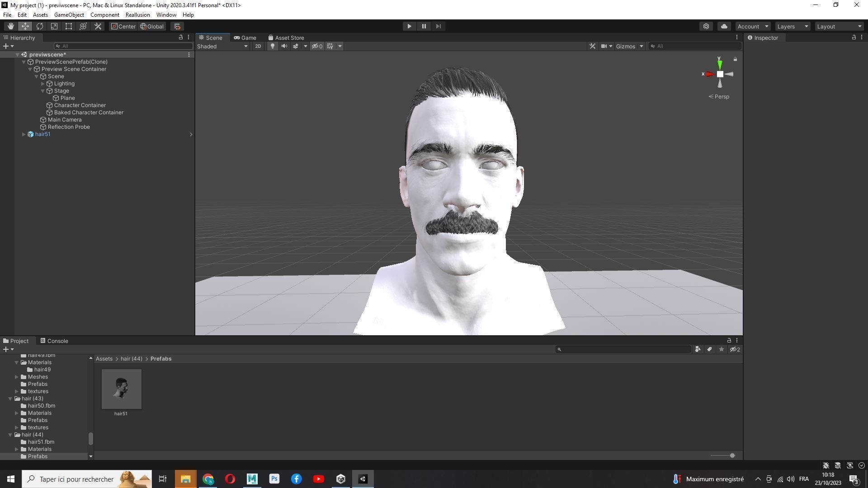Open YouTube from taskbar

pos(318,479)
